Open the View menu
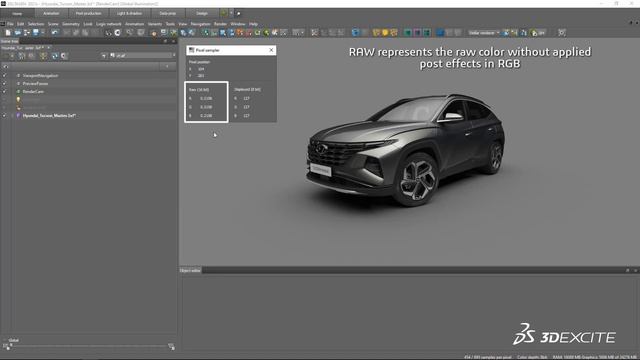Viewport: 640px width, 360px height. 182,24
